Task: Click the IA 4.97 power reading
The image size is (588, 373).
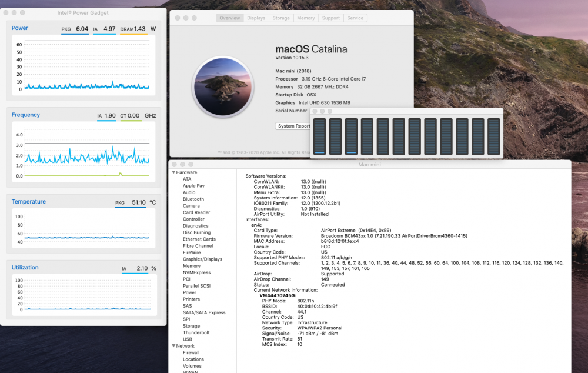Action: (x=104, y=29)
